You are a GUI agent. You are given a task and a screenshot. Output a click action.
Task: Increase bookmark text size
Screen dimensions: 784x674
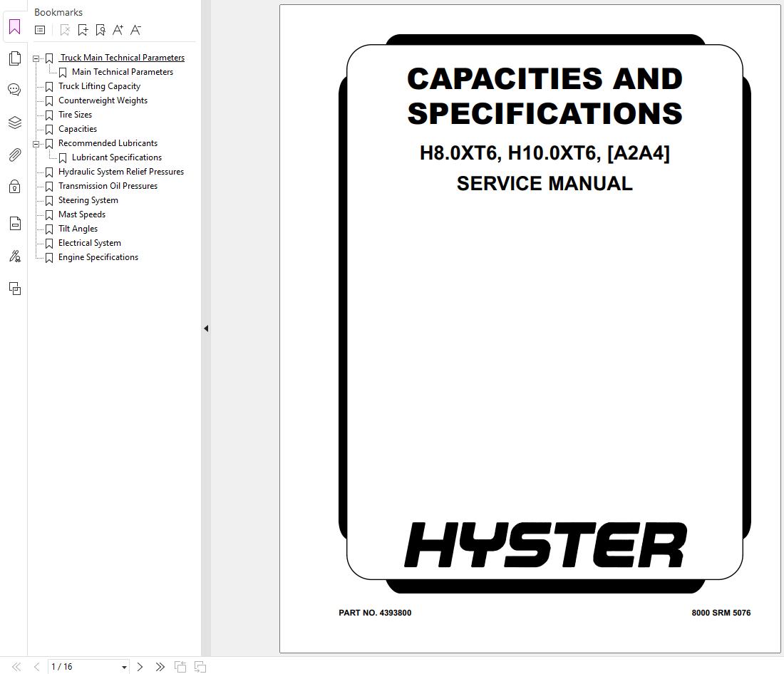click(x=118, y=30)
